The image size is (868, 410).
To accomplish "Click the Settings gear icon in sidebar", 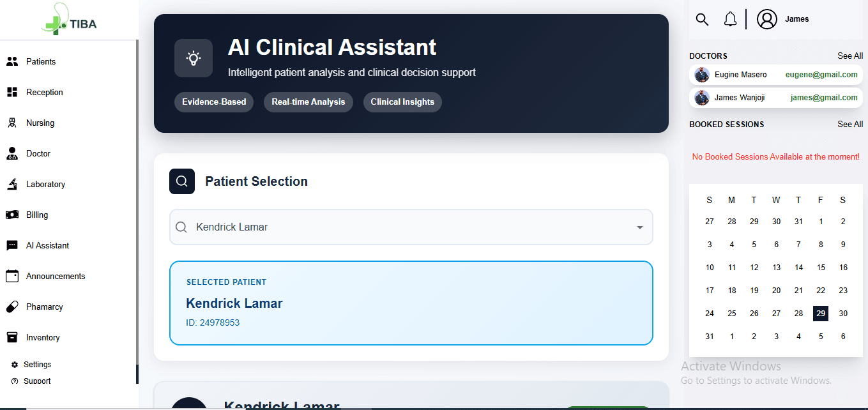I will coord(15,365).
